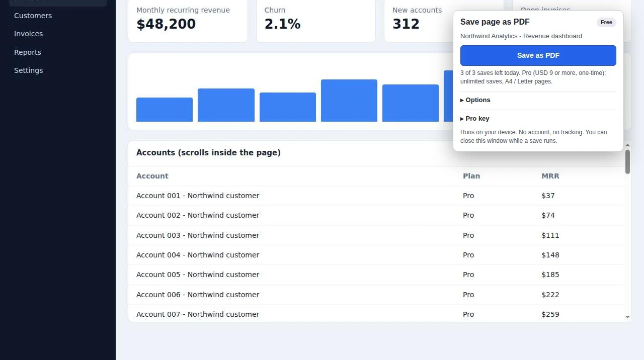
Task: Click the Plan column header
Action: click(x=471, y=176)
